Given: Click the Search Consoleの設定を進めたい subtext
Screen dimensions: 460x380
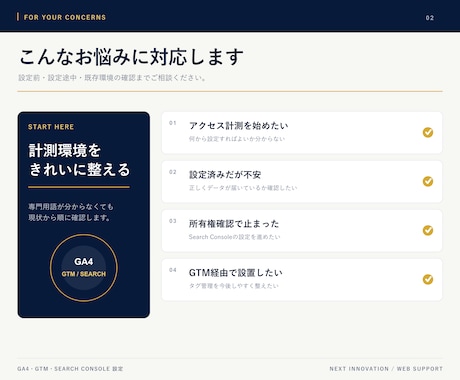Looking at the screenshot, I should (x=234, y=237).
